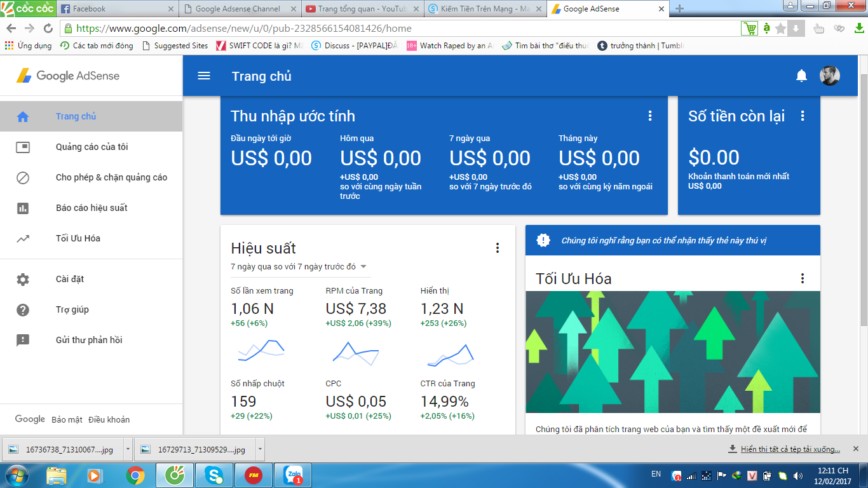Open the account profile avatar

click(829, 76)
